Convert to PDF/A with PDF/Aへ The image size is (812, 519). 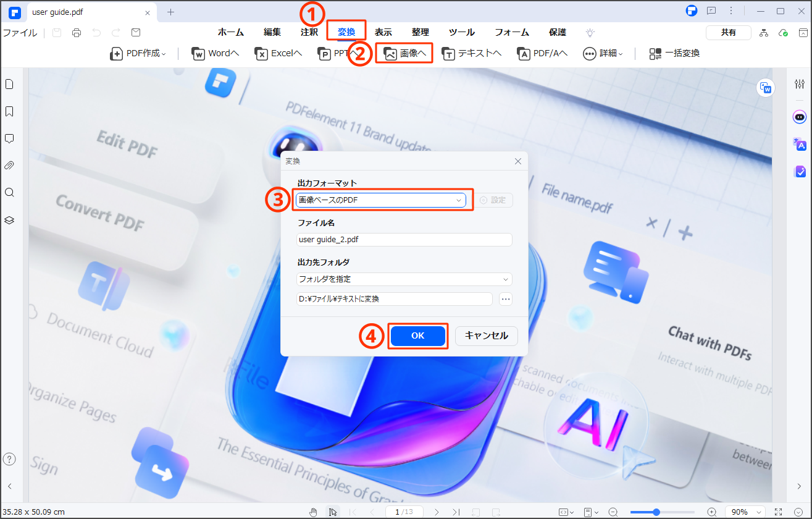pos(542,54)
